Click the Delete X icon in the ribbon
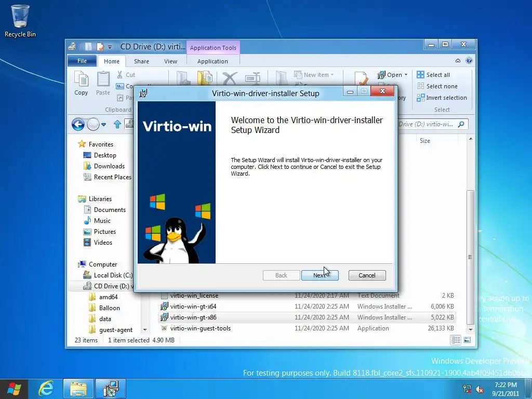 pos(230,78)
